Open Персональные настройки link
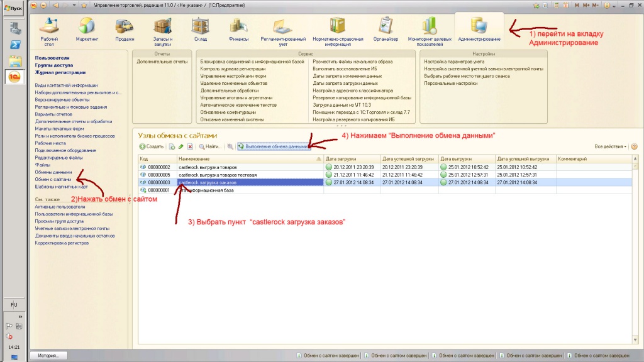 point(450,84)
